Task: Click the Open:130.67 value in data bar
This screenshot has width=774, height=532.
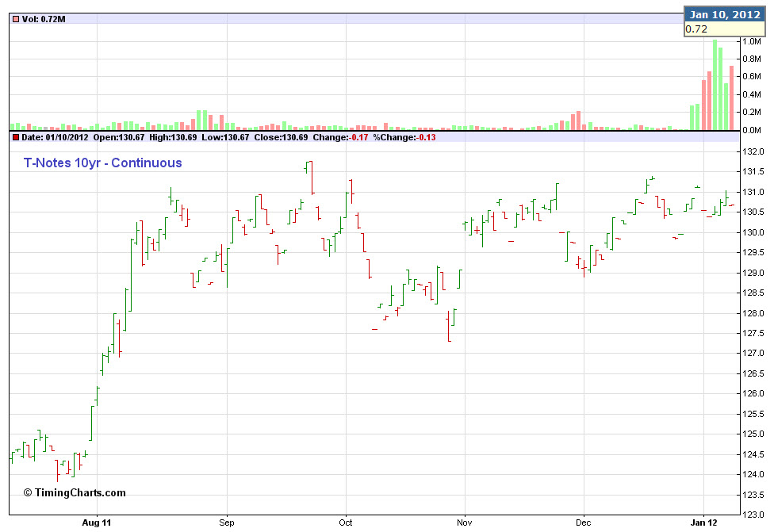Action: (121, 137)
